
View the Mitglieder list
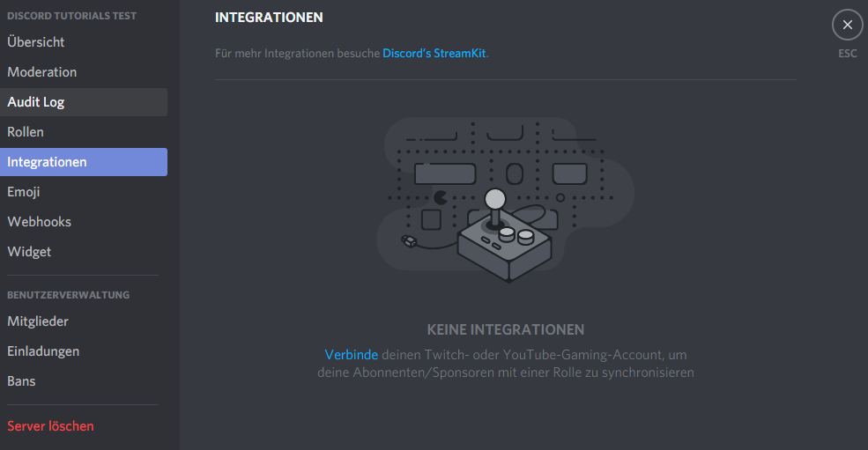(38, 321)
